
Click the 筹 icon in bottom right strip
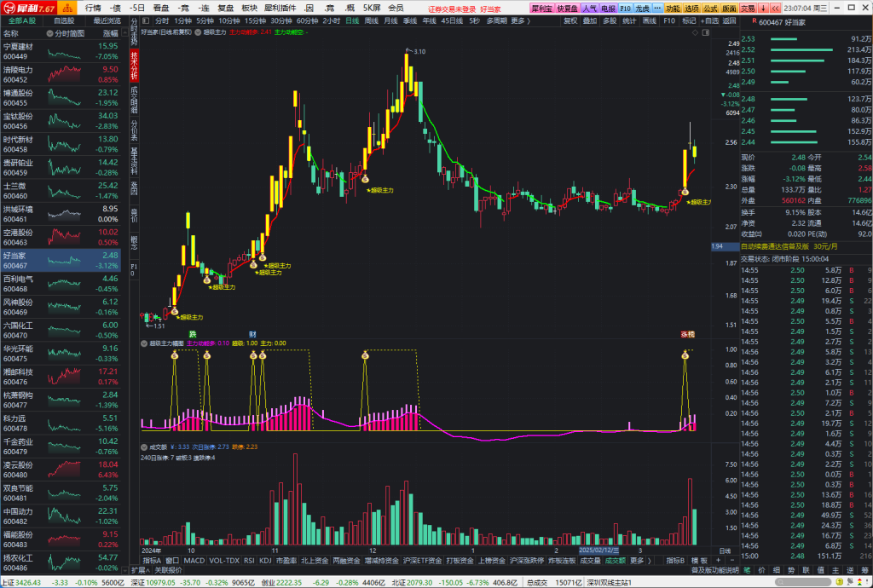coord(864,571)
